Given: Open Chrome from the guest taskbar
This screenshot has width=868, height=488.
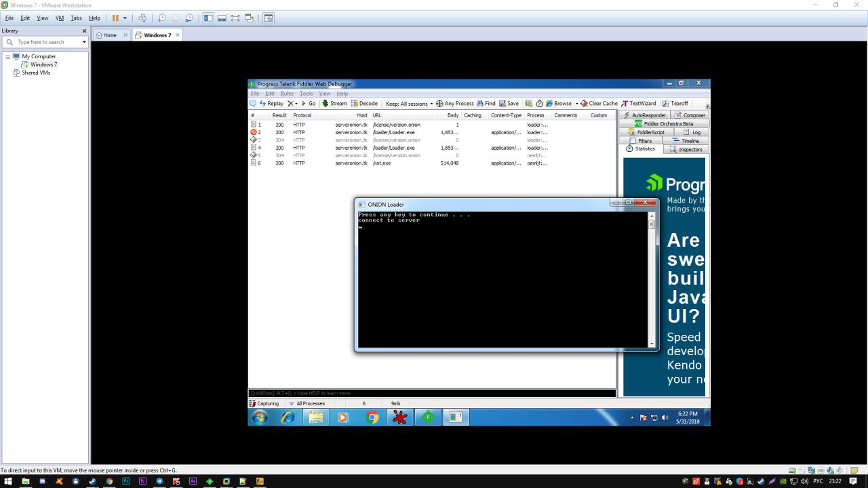Looking at the screenshot, I should tap(372, 418).
